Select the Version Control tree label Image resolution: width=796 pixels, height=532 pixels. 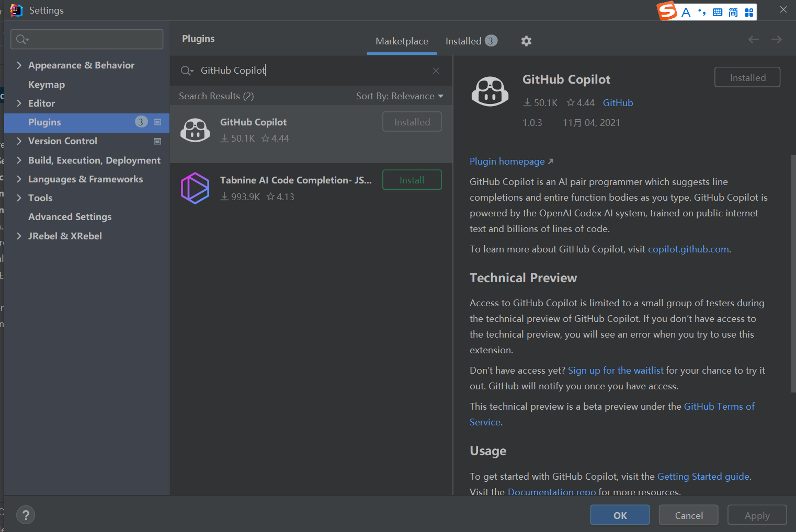(63, 141)
